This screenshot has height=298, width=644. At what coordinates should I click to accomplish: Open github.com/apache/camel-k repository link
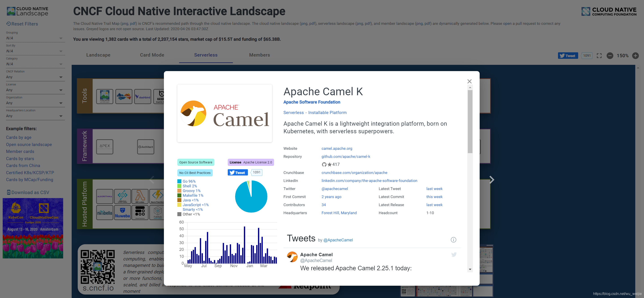tap(346, 156)
